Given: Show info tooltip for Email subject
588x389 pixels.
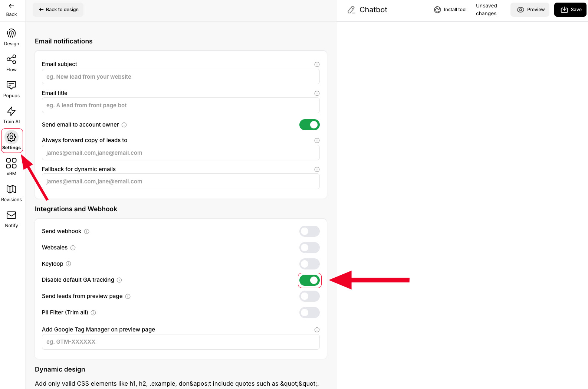Looking at the screenshot, I should click(317, 64).
